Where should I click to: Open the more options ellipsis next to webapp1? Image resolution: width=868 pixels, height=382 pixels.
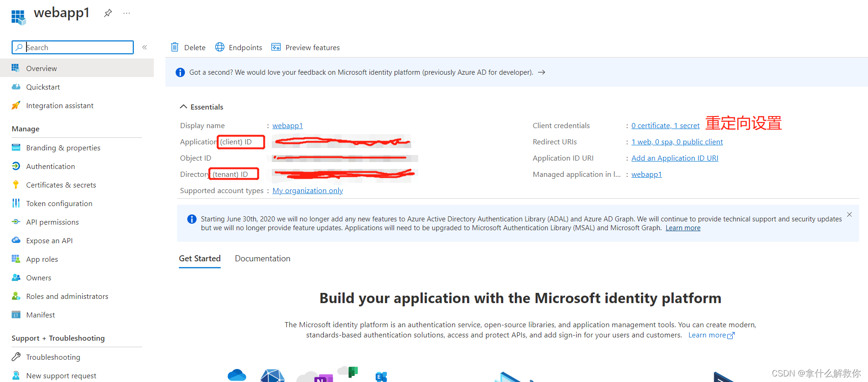[x=126, y=13]
